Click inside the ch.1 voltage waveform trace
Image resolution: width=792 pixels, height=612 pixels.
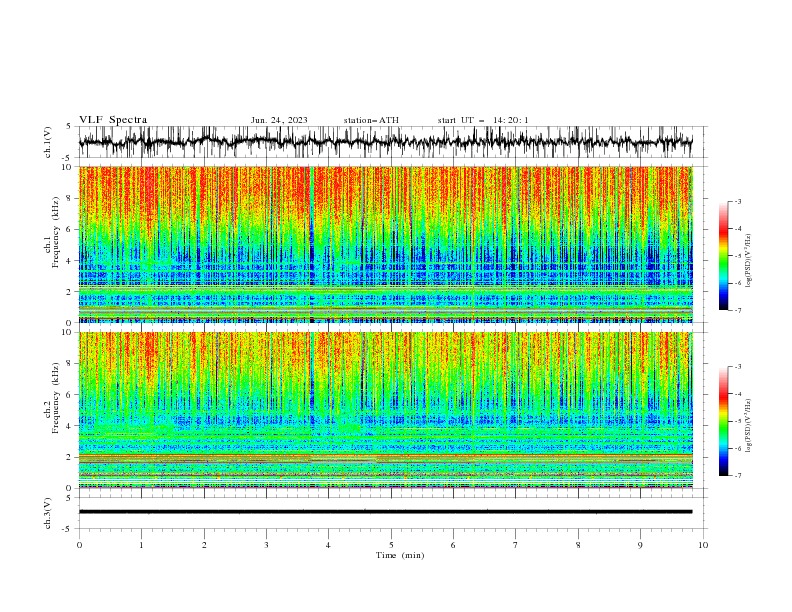pyautogui.click(x=385, y=142)
